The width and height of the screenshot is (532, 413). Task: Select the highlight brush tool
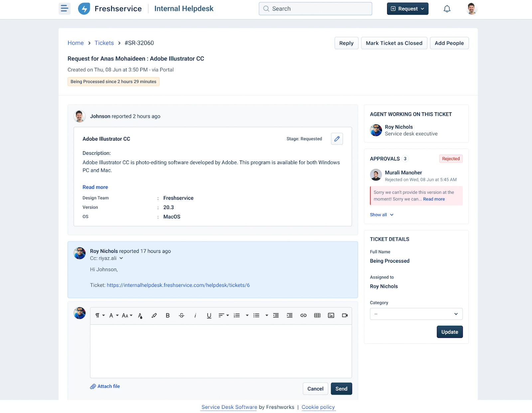154,315
